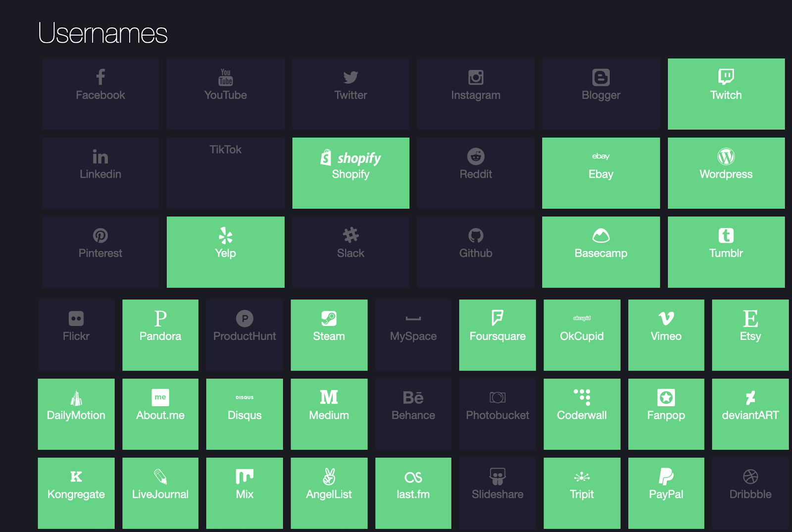Select the LiveJournal pencil icon
Screen dimensions: 792x532
tap(160, 477)
